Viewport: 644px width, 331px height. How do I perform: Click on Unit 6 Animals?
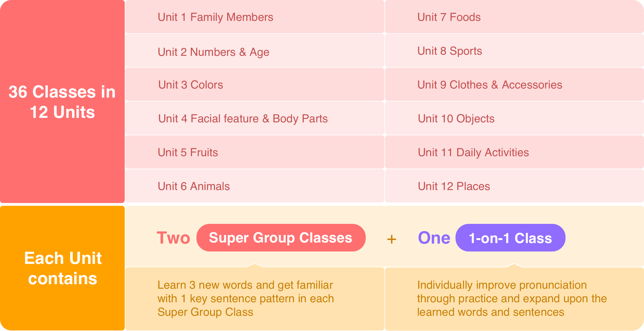194,186
